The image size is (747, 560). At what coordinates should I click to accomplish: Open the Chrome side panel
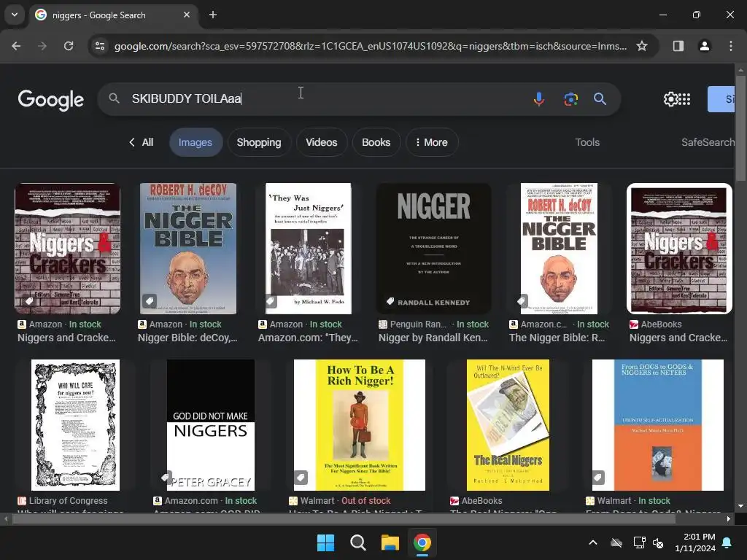678,46
